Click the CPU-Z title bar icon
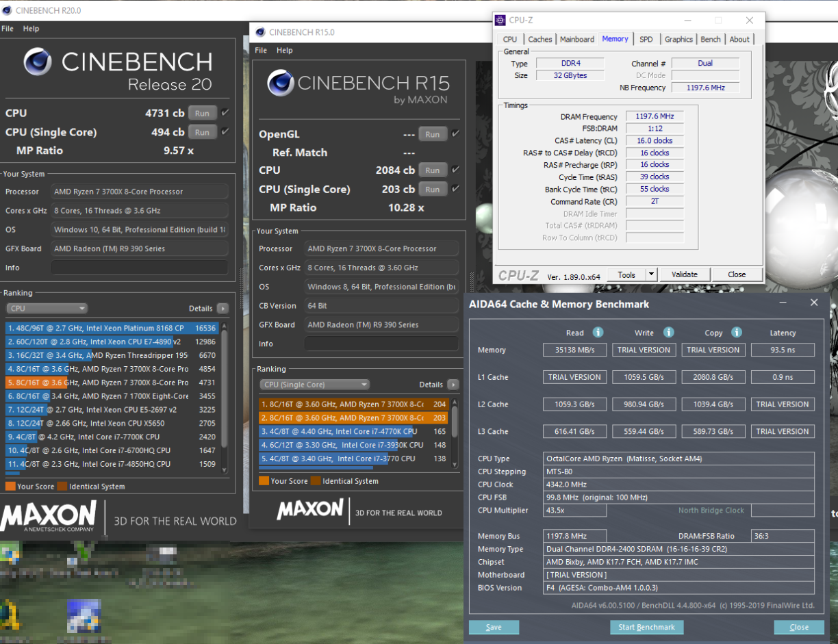The image size is (838, 644). click(500, 21)
